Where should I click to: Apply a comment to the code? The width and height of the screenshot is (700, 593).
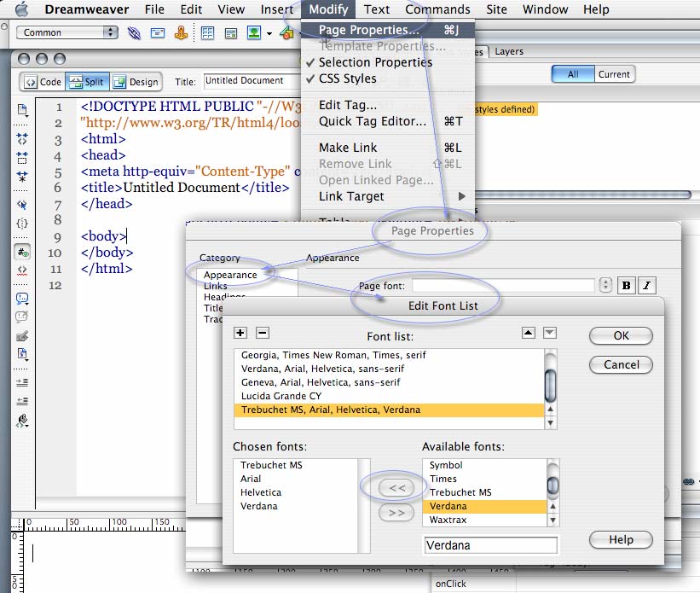pyautogui.click(x=22, y=299)
